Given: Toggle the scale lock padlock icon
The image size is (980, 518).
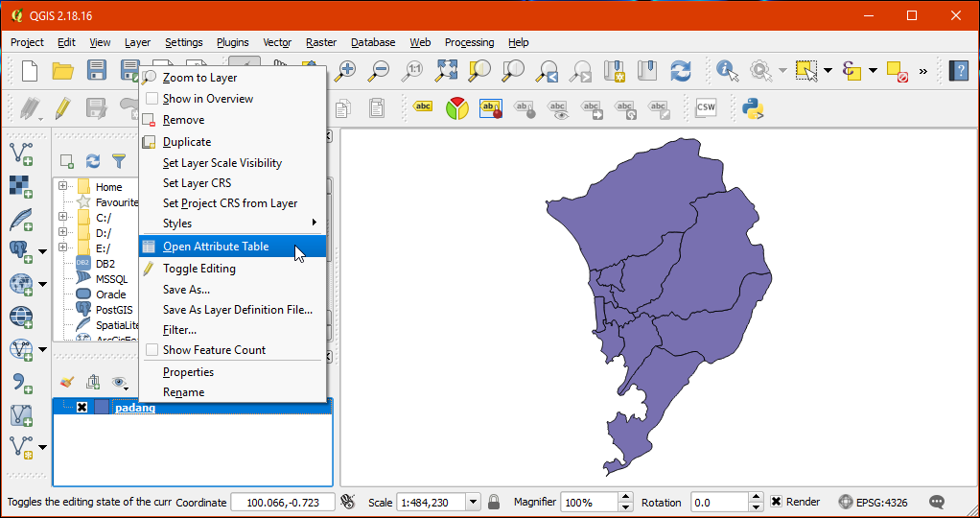Looking at the screenshot, I should 494,502.
